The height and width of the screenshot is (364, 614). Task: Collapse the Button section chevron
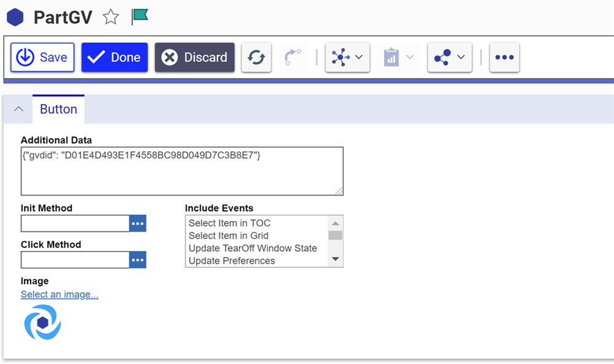(18, 109)
